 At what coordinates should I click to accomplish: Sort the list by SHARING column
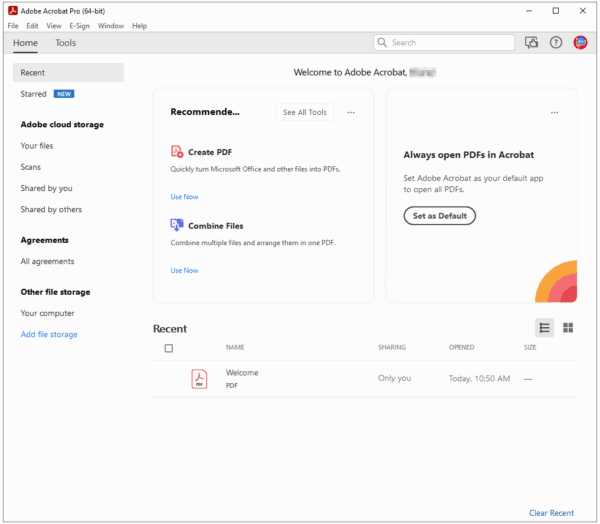point(392,347)
